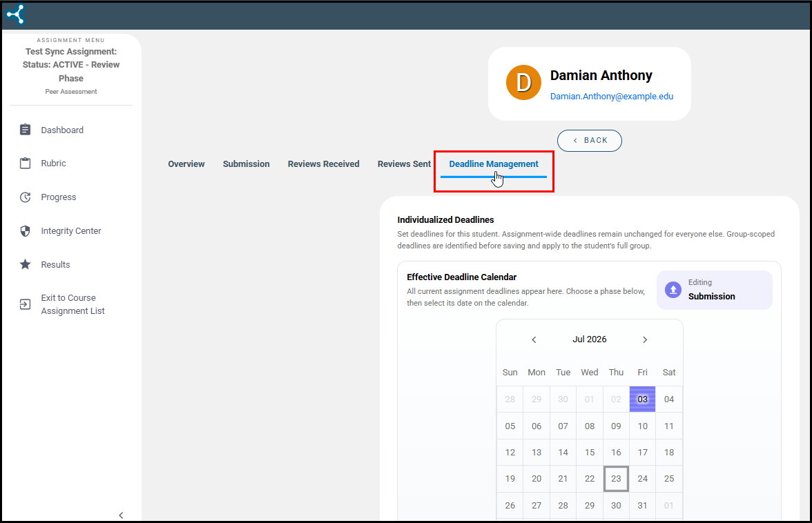Screen dimensions: 812x523
Task: Click Damian Anthony's orange avatar
Action: [x=523, y=82]
